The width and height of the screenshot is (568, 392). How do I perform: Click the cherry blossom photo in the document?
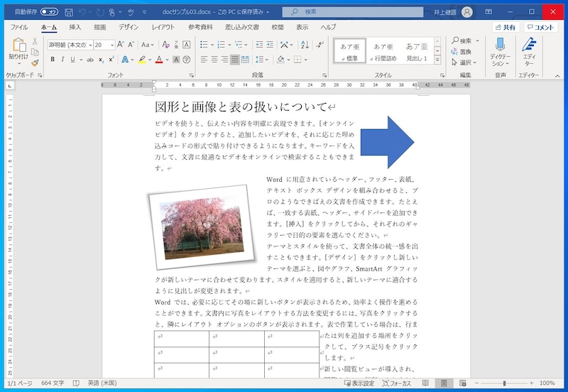tap(202, 227)
